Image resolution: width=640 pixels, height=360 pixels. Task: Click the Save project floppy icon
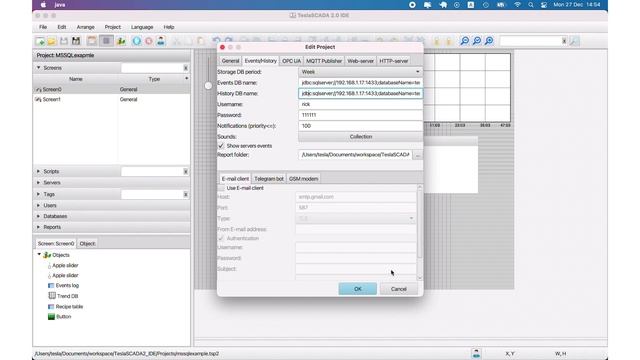pyautogui.click(x=64, y=41)
